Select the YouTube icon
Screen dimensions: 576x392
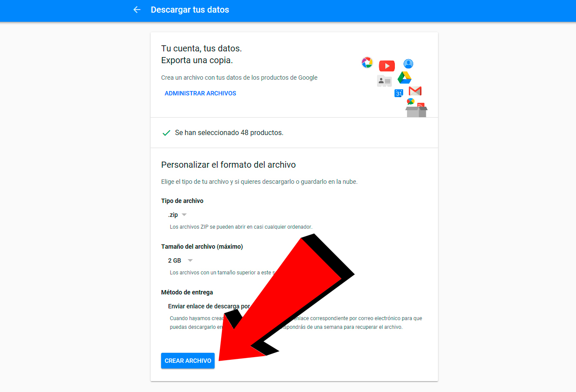pyautogui.click(x=387, y=65)
